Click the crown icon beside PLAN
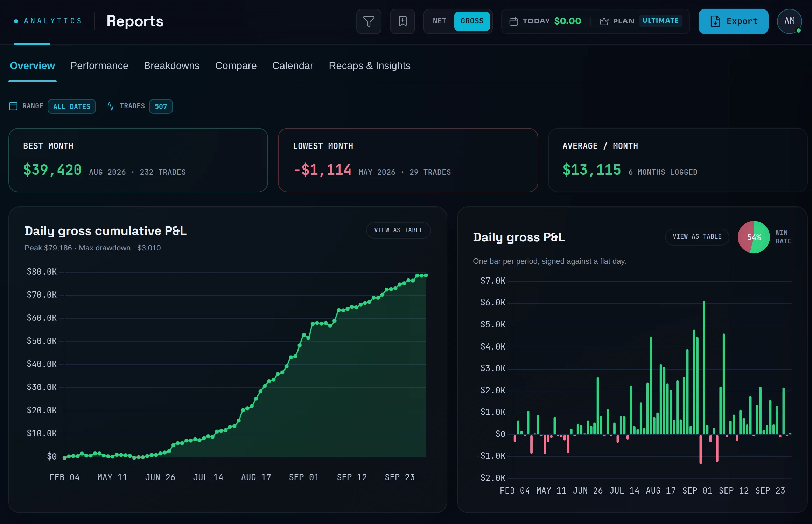The width and height of the screenshot is (812, 524). tap(604, 21)
